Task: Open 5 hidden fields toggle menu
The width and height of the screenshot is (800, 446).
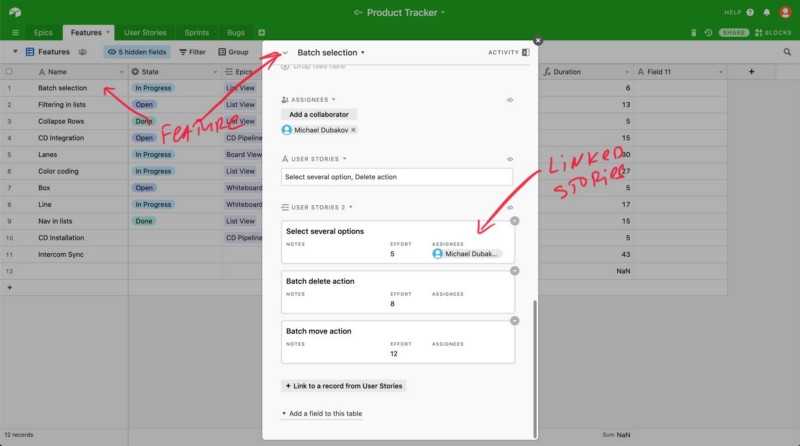Action: 136,52
